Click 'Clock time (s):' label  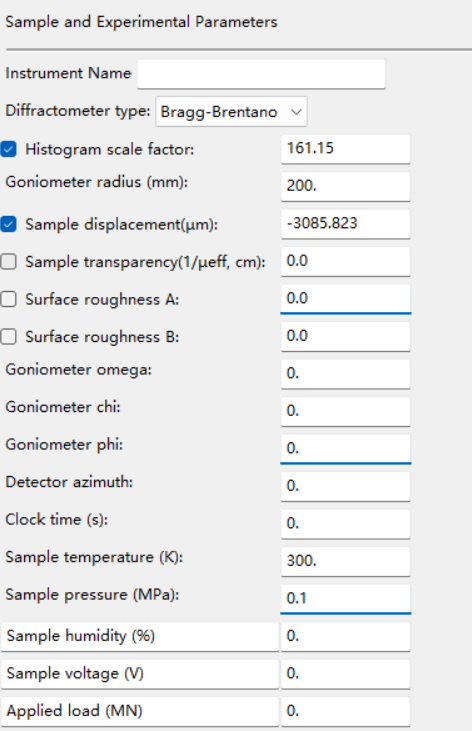[x=56, y=519]
